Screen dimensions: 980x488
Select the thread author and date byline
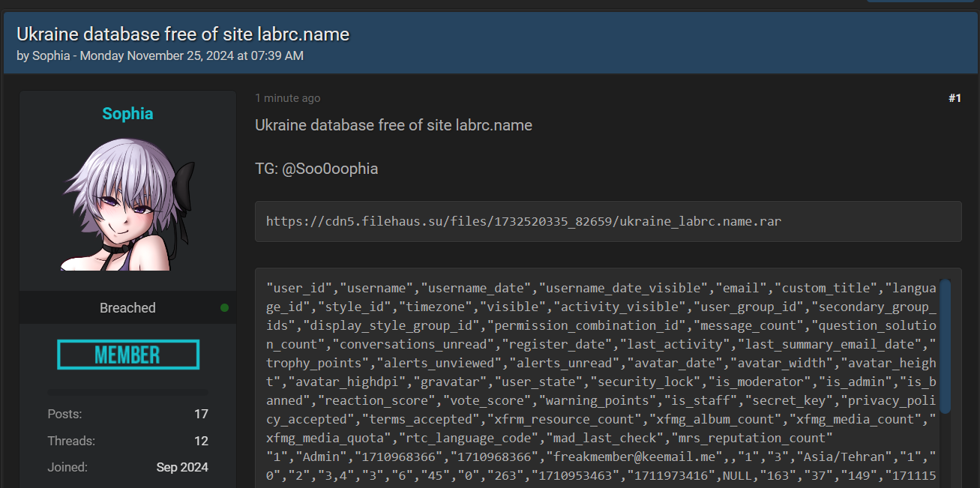pos(160,56)
